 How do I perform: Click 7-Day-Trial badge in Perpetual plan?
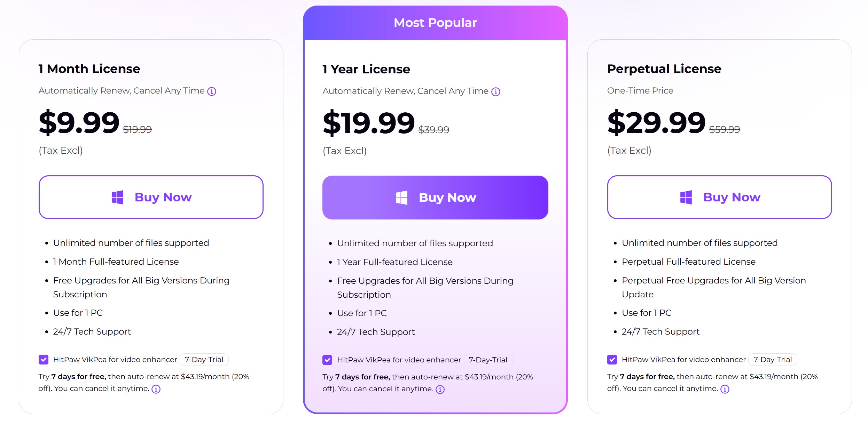[x=772, y=360]
